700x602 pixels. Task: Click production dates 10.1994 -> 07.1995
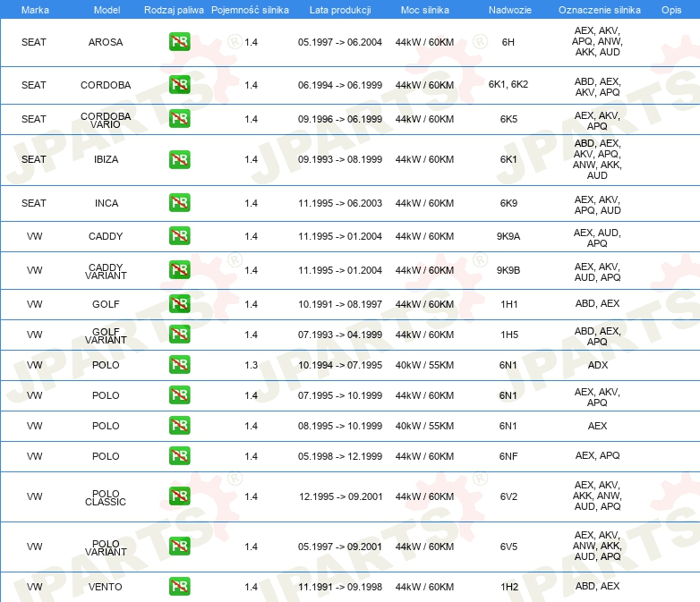tap(340, 365)
